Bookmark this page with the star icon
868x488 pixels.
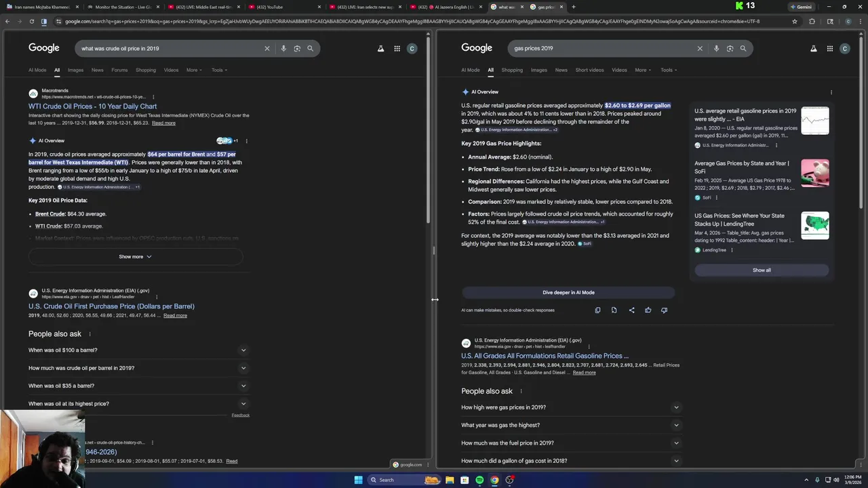pyautogui.click(x=795, y=21)
